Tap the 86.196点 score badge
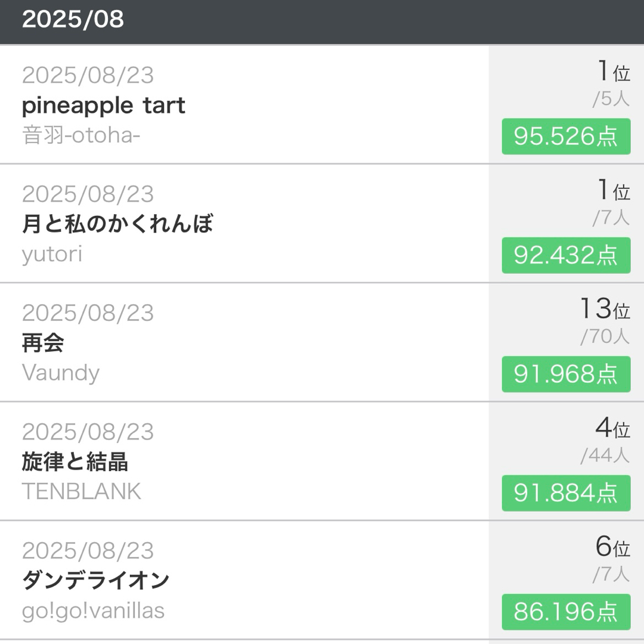Screen dimensions: 644x644 click(565, 612)
